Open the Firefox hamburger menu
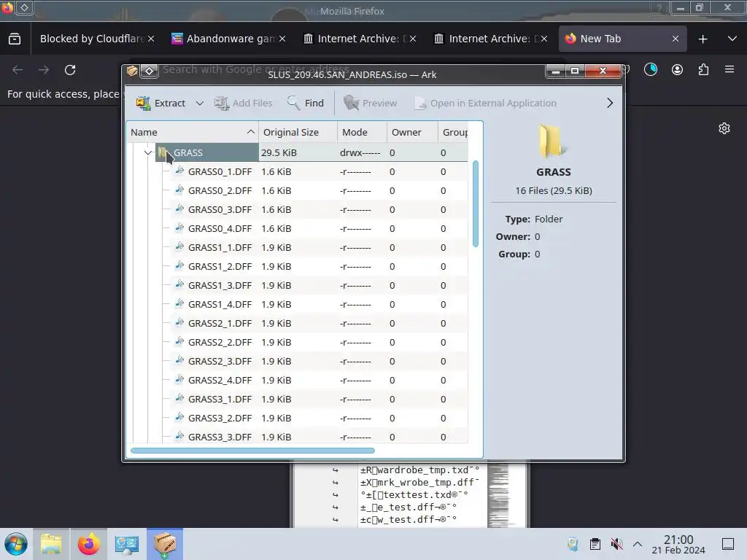Image resolution: width=747 pixels, height=560 pixels. tap(729, 69)
